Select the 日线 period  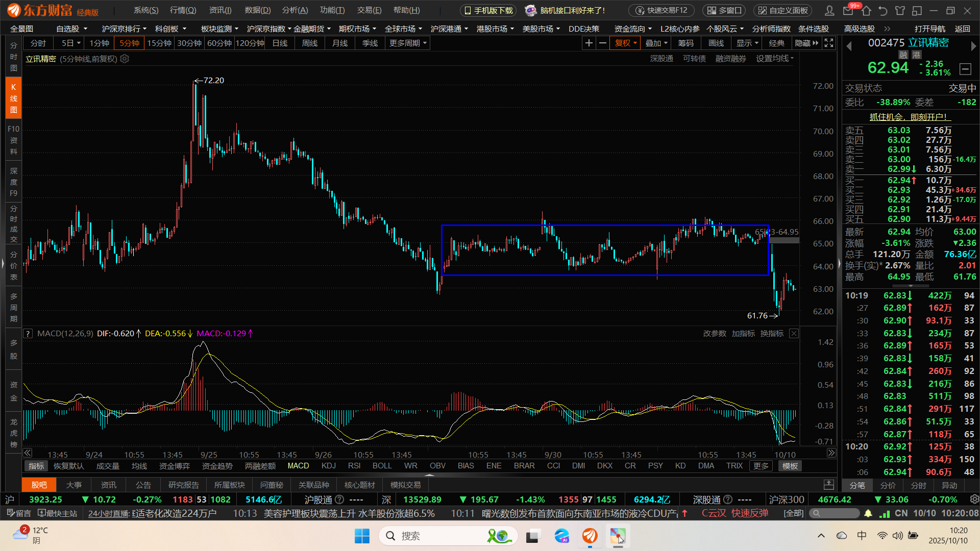(280, 43)
